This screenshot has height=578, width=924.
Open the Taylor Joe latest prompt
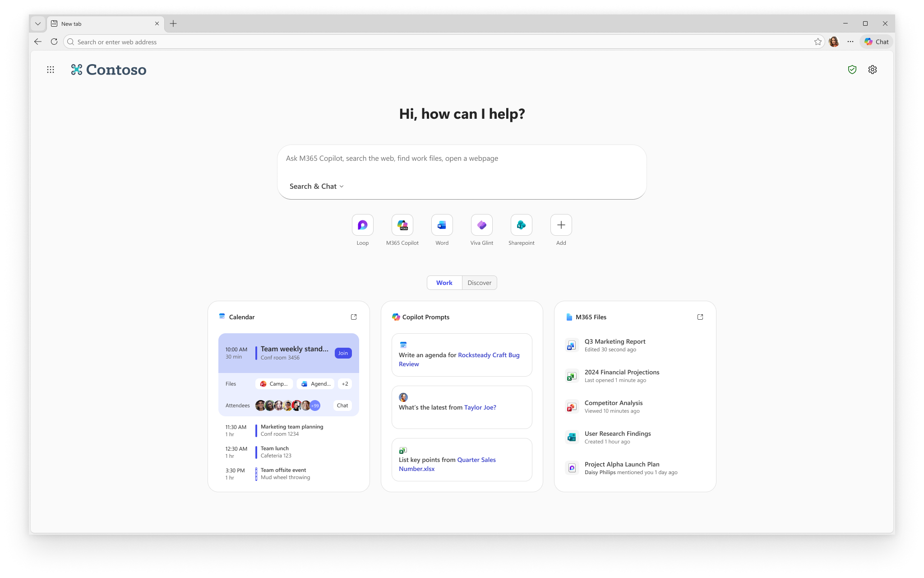coord(462,407)
